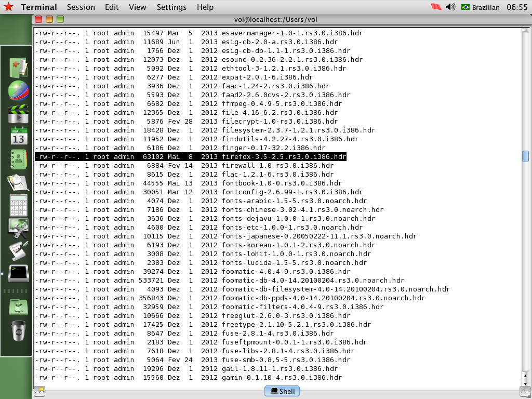This screenshot has height=399, width=532.
Task: Open the Session menu
Action: point(81,7)
